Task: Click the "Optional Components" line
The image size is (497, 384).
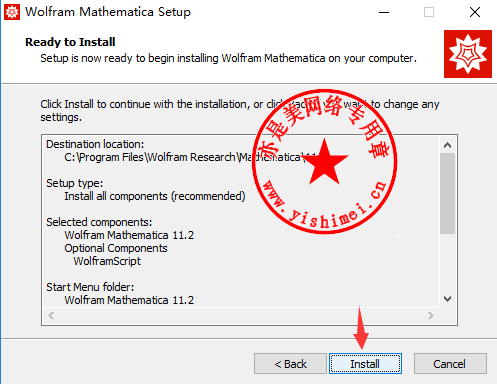Action: [x=116, y=248]
